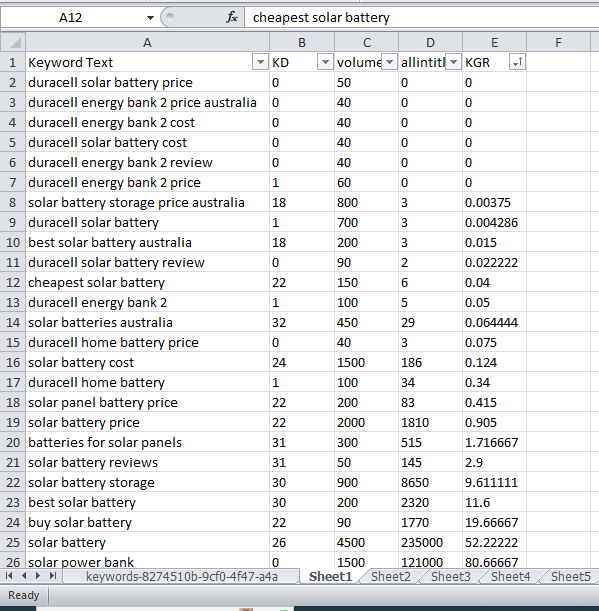Click the Insert Function fx icon
The image size is (599, 611).
[x=231, y=17]
